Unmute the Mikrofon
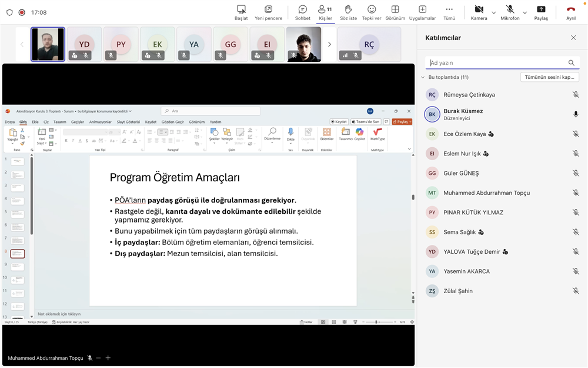 point(510,10)
